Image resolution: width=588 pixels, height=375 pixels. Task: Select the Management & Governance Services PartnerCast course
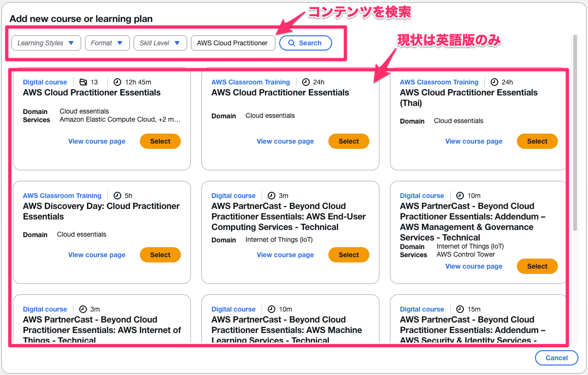(x=537, y=266)
